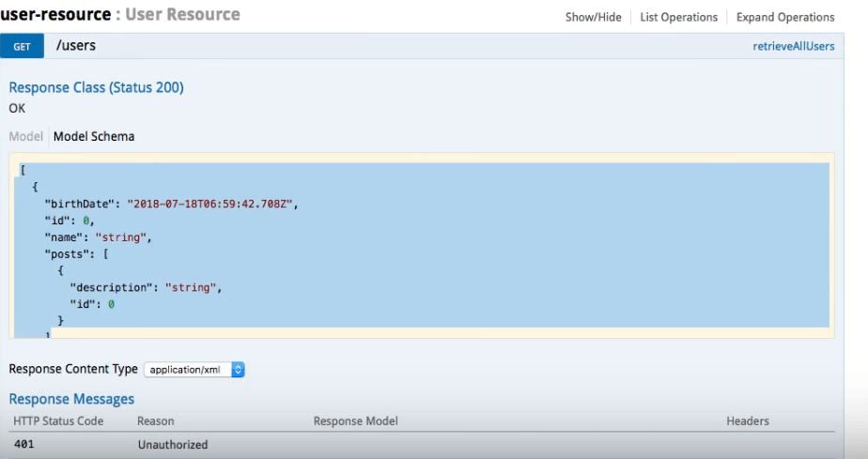Click the Response Class (Status 200) heading
Screen dimensions: 868x459
click(97, 87)
